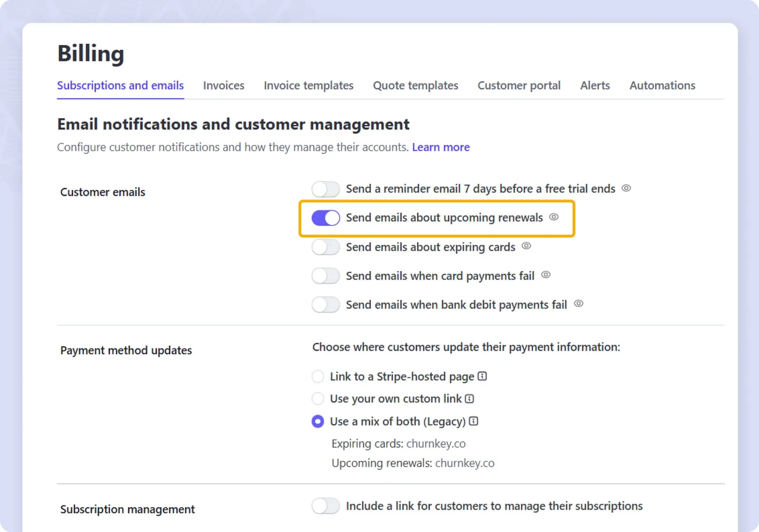
Task: Select Use your own custom link radio
Action: point(318,399)
